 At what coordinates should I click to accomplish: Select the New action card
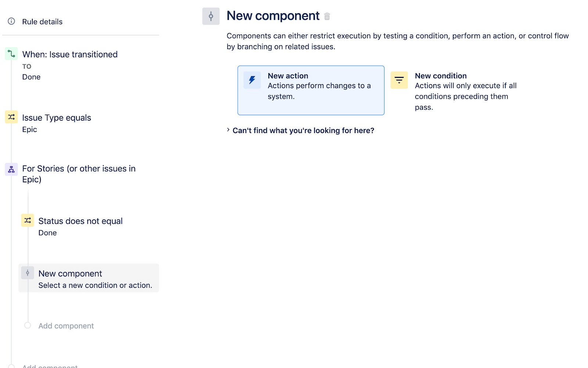point(311,90)
